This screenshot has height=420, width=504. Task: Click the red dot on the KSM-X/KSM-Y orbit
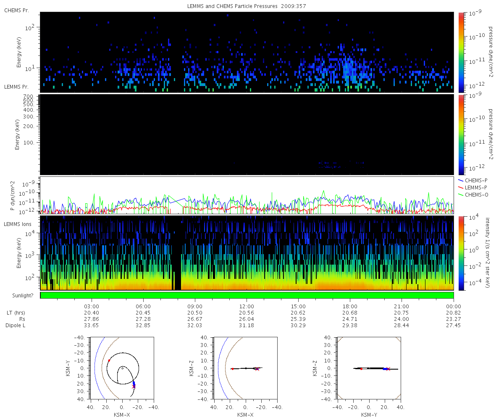[109, 360]
